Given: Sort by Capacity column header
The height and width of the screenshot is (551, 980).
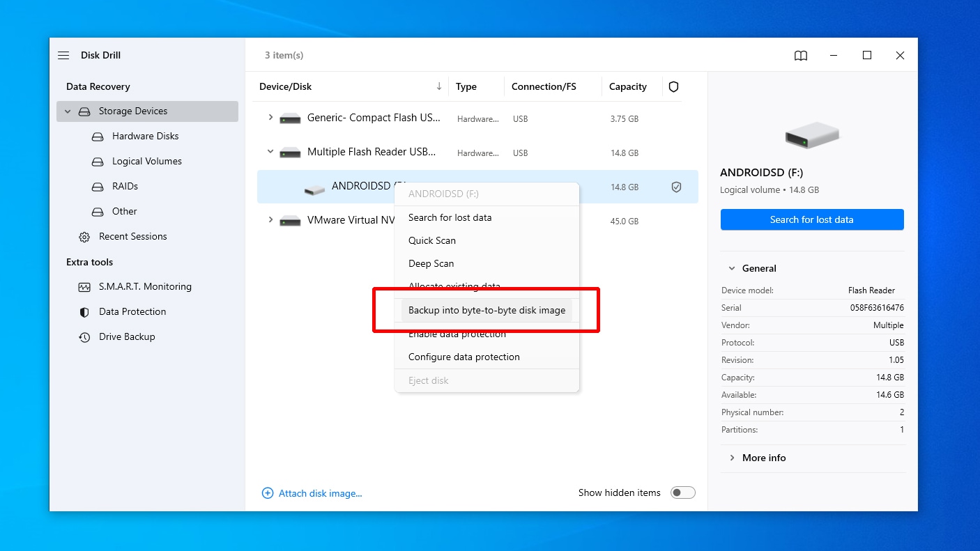Looking at the screenshot, I should point(628,87).
